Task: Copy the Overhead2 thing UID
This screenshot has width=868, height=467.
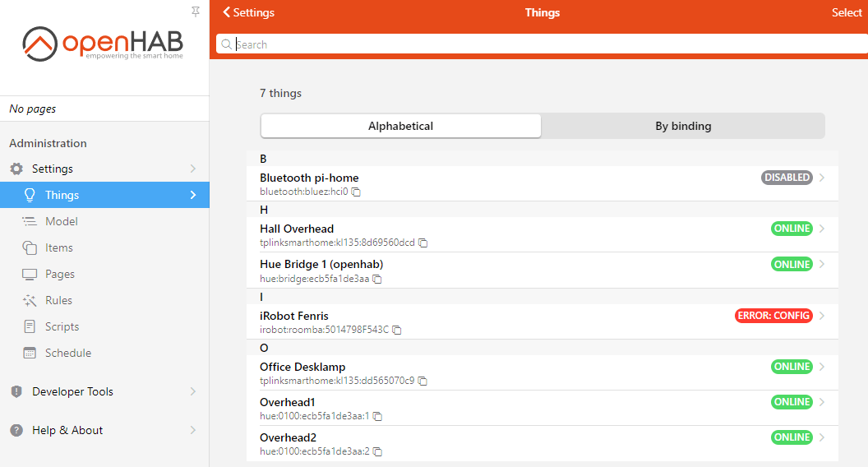Action: coord(377,451)
